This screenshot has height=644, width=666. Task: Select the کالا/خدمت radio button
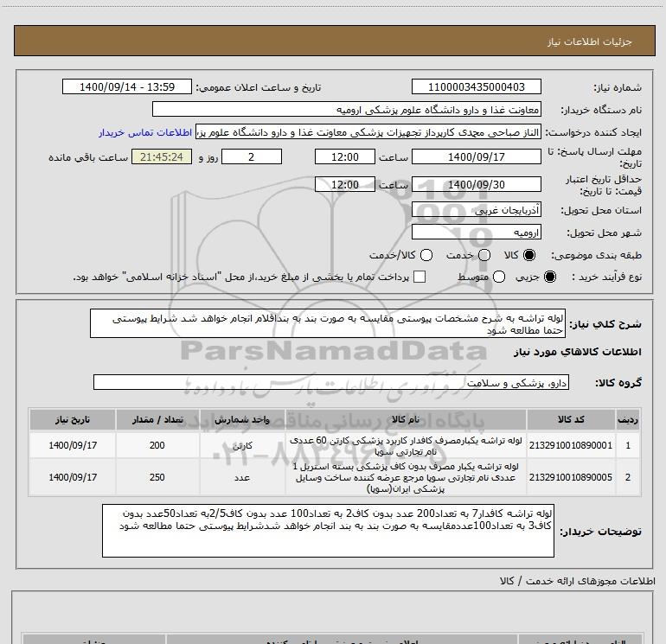click(x=426, y=255)
